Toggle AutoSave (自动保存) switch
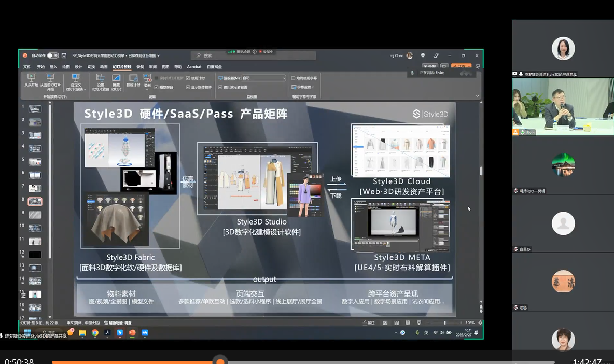The width and height of the screenshot is (614, 364). click(53, 55)
